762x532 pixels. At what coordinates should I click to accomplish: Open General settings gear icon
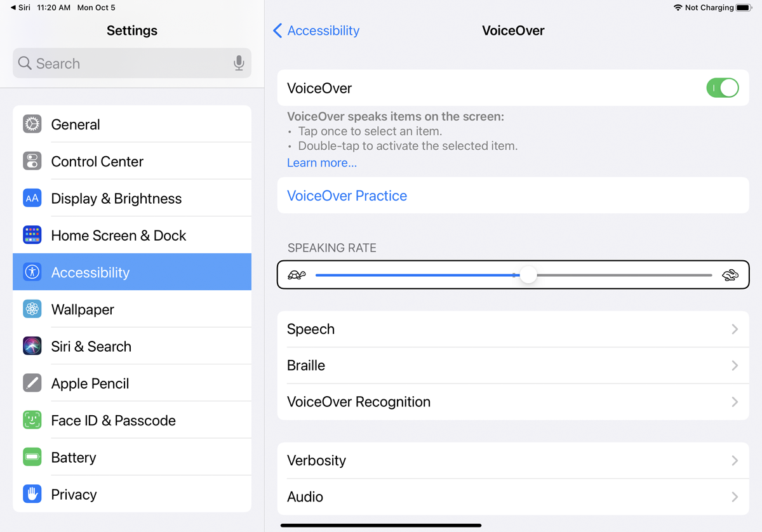(x=32, y=124)
